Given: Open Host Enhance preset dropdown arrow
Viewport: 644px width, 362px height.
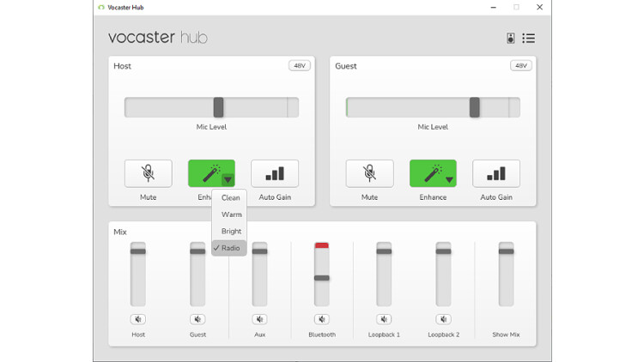Looking at the screenshot, I should [x=228, y=179].
